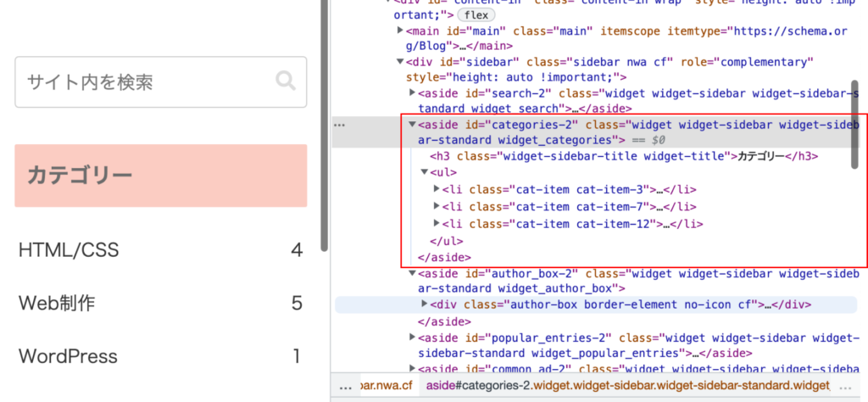Click the WordPress post count 1
Image resolution: width=868 pixels, height=402 pixels.
click(x=297, y=355)
